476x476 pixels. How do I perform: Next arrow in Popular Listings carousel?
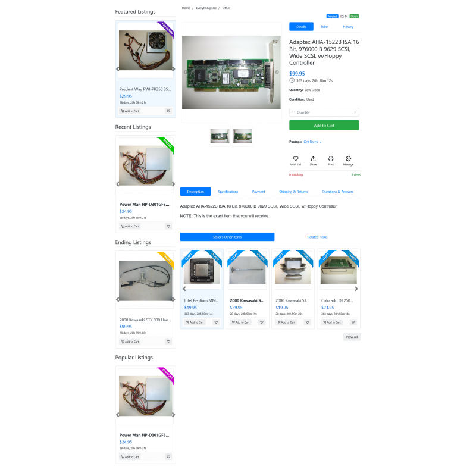[174, 415]
